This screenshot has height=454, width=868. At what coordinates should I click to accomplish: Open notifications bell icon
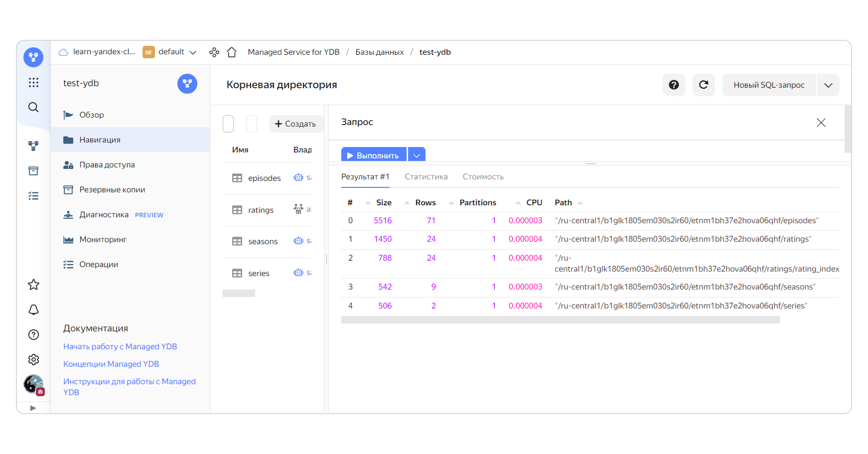click(33, 309)
